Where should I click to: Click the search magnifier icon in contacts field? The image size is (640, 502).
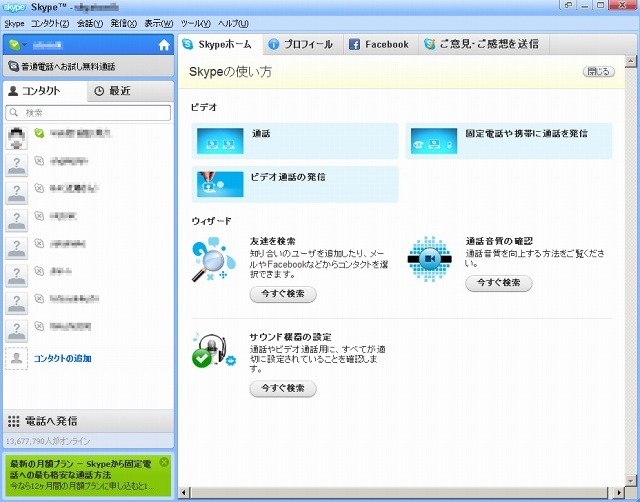tap(14, 112)
